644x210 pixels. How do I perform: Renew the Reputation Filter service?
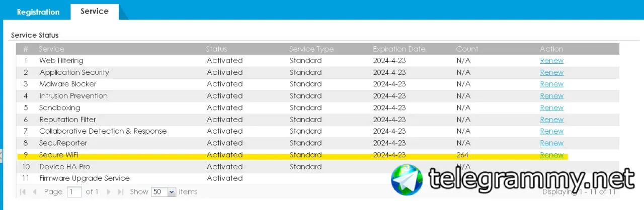coord(551,120)
